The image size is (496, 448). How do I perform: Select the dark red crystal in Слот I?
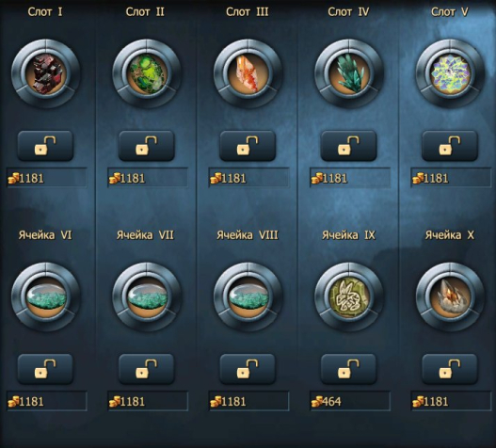[x=46, y=73]
